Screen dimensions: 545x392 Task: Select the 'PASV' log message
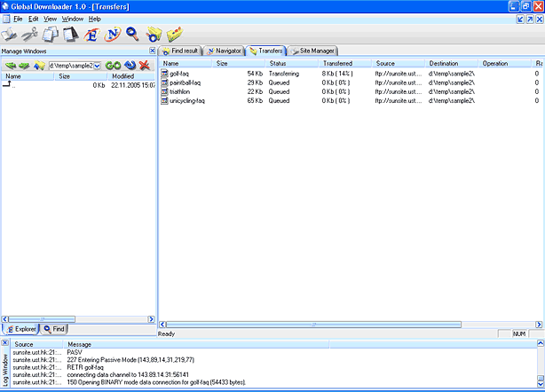(x=75, y=352)
